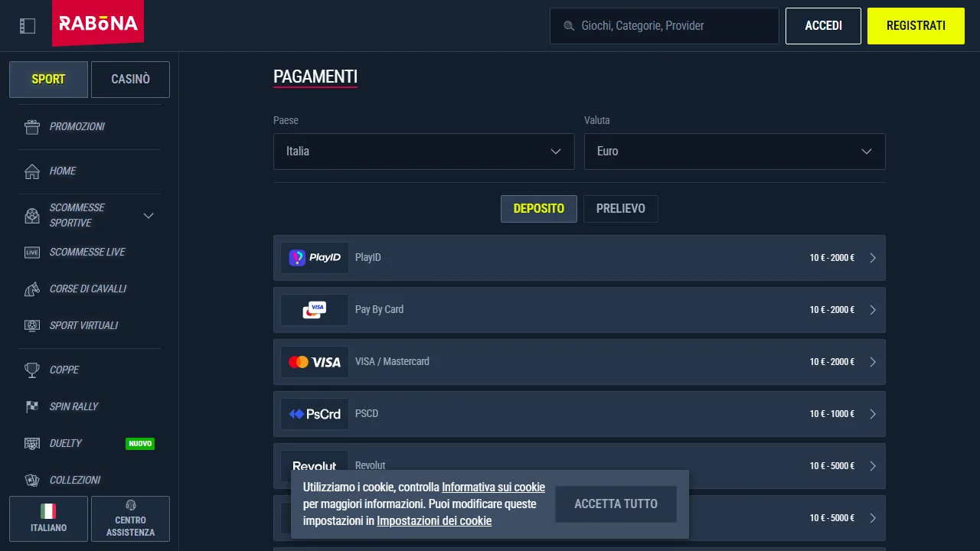Open PSCD row arrow

(873, 414)
